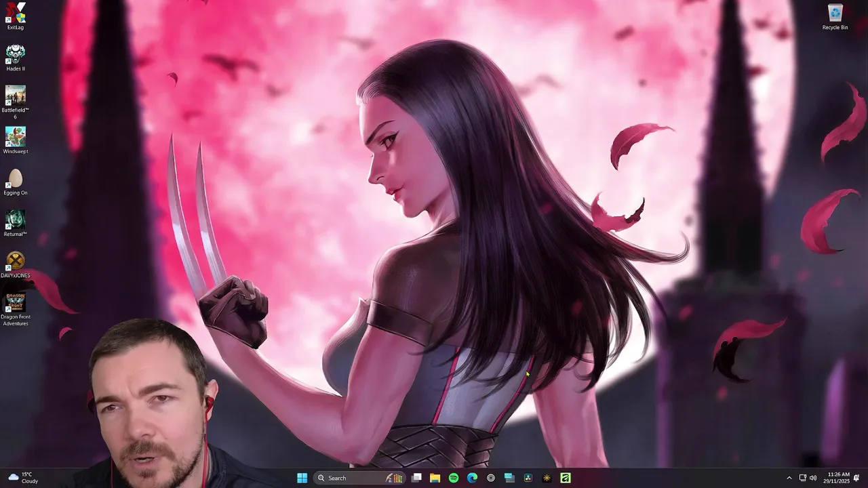Open the volume control in tray
Screen dimensions: 868x488
(813, 478)
